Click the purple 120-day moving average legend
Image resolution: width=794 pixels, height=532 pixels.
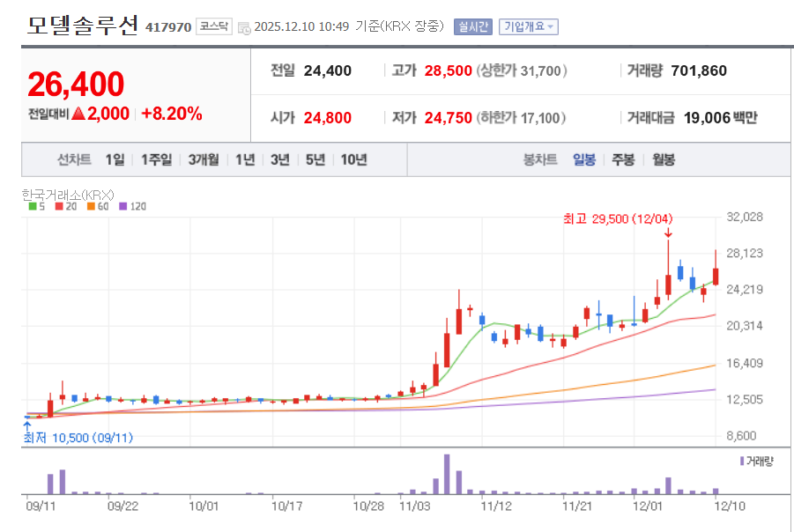123,206
